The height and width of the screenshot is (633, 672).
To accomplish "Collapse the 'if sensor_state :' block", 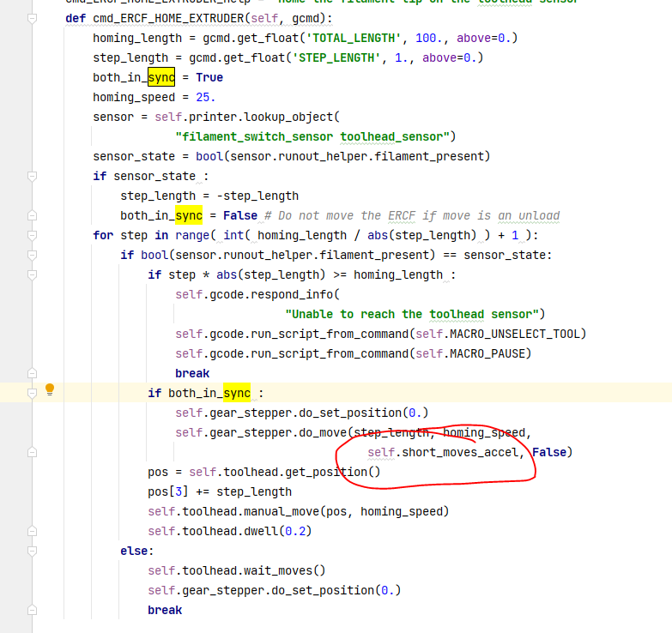I will pos(32,176).
